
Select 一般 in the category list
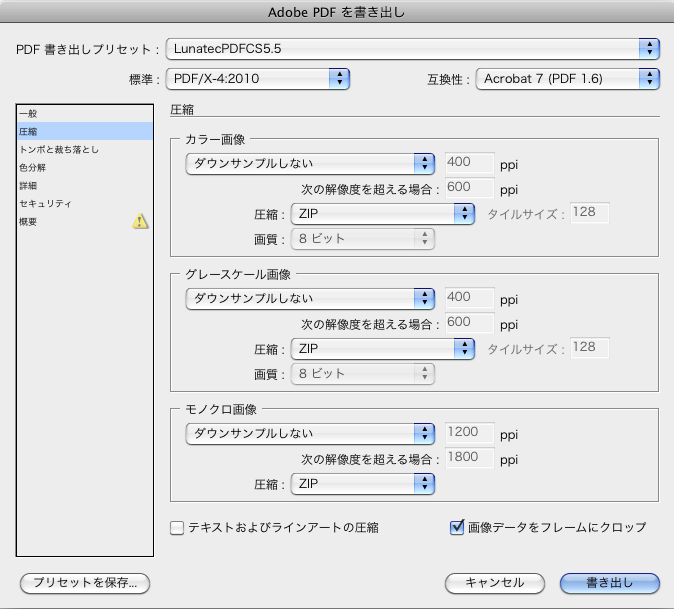click(x=85, y=113)
